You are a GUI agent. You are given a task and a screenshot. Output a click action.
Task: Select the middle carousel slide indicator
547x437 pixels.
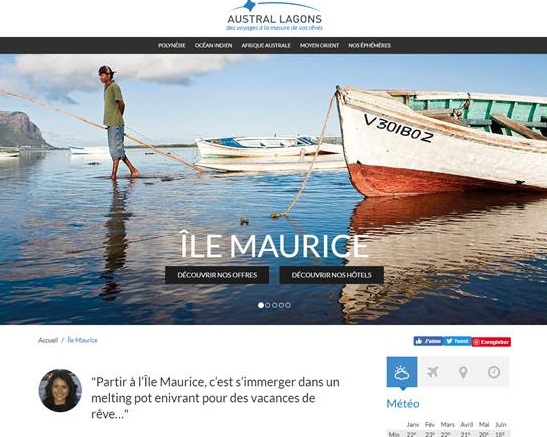(x=275, y=305)
